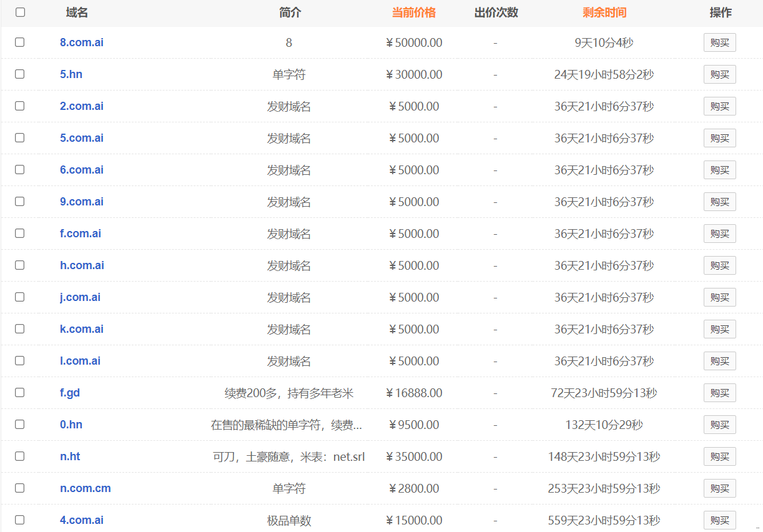
Task: Tick the checkbox next to n.ht
Action: pyautogui.click(x=20, y=456)
